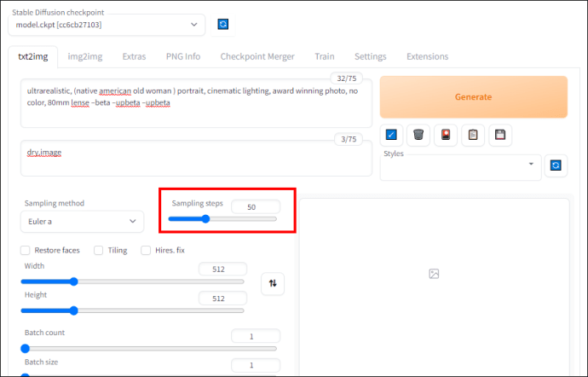Open the Euler a sampling method dropdown

coord(82,222)
